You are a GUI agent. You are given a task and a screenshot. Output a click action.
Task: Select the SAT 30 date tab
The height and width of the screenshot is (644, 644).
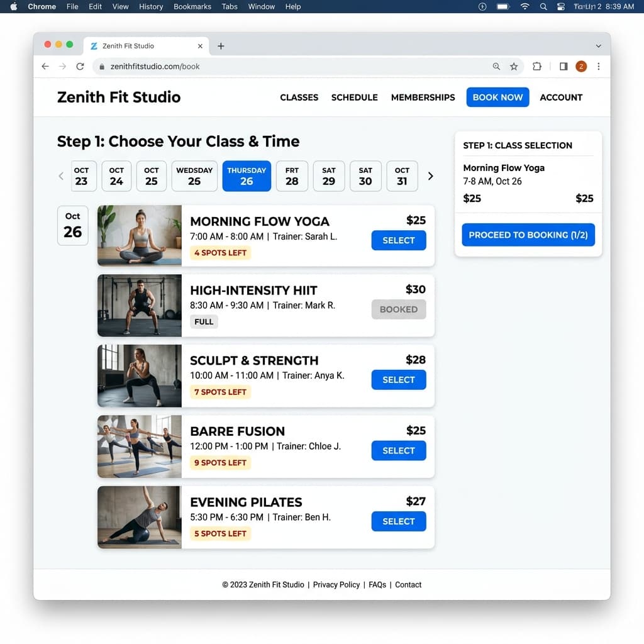pyautogui.click(x=365, y=176)
